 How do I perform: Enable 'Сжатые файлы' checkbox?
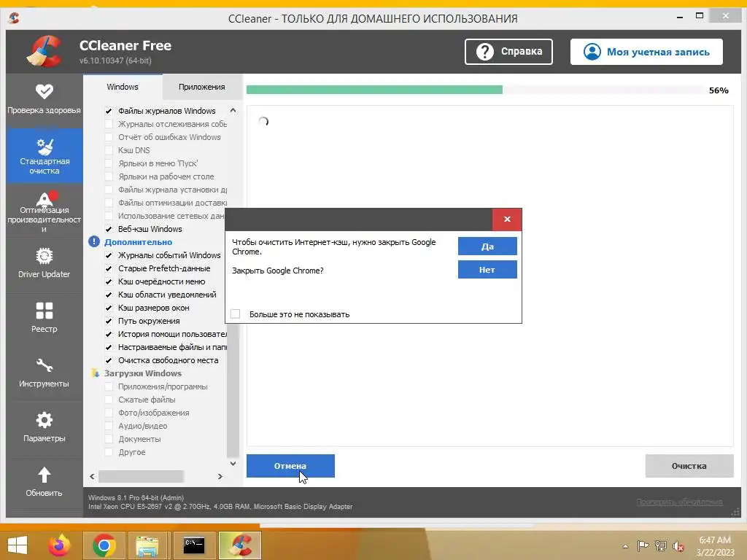coord(109,400)
